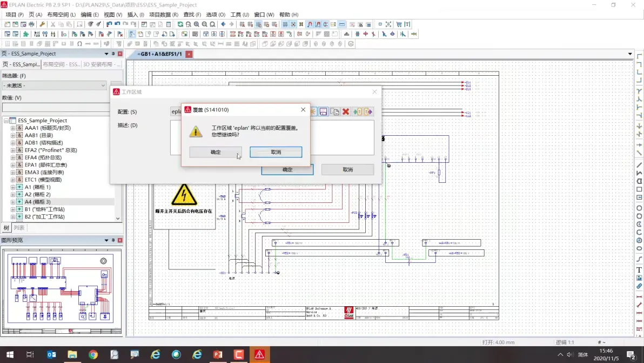Click the Save (floppy disk) icon in workspace dialog

tap(323, 112)
